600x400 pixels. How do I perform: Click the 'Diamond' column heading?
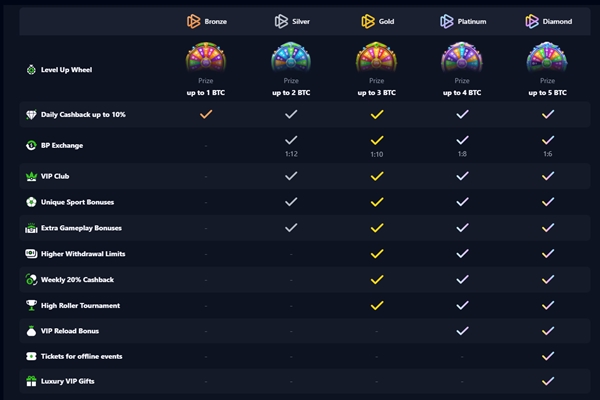557,21
